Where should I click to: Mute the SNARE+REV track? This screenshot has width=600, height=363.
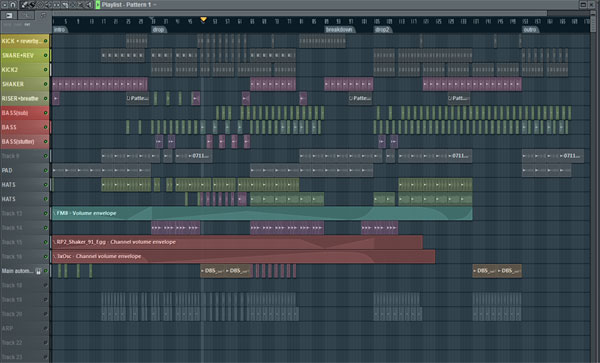(46, 55)
